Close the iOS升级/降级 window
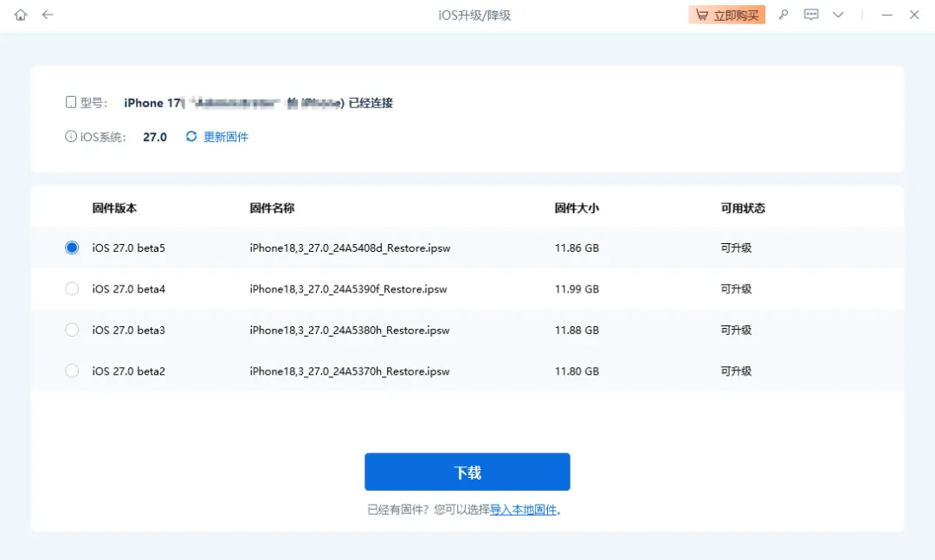The image size is (935, 560). pos(914,15)
